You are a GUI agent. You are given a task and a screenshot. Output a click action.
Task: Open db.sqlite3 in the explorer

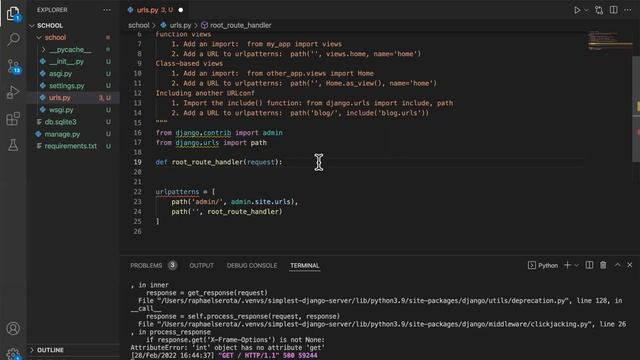(x=60, y=122)
